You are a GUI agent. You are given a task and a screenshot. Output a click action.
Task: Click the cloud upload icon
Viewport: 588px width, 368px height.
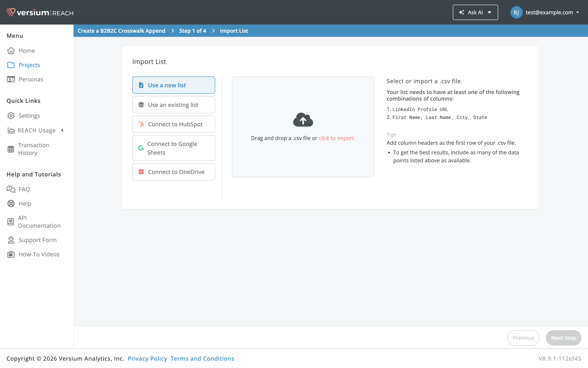coord(303,120)
